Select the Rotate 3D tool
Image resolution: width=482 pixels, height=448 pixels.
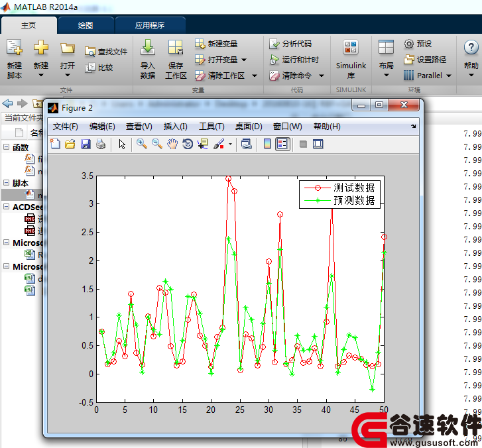[188, 144]
